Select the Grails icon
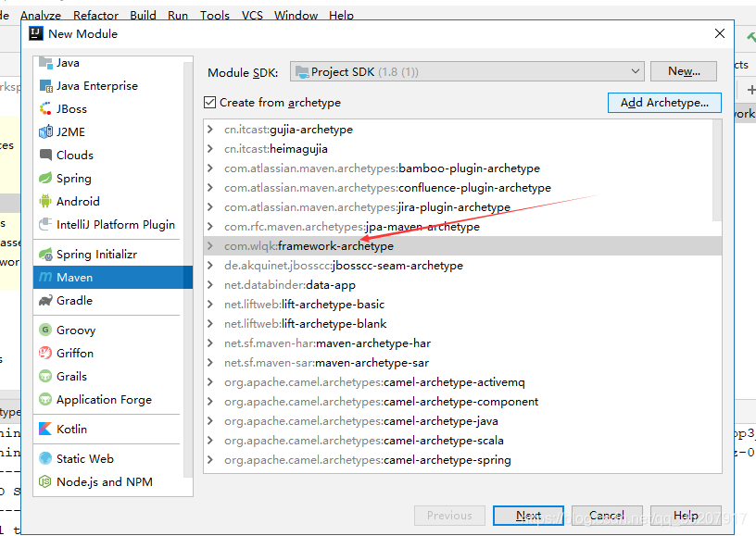This screenshot has height=536, width=756. (45, 376)
